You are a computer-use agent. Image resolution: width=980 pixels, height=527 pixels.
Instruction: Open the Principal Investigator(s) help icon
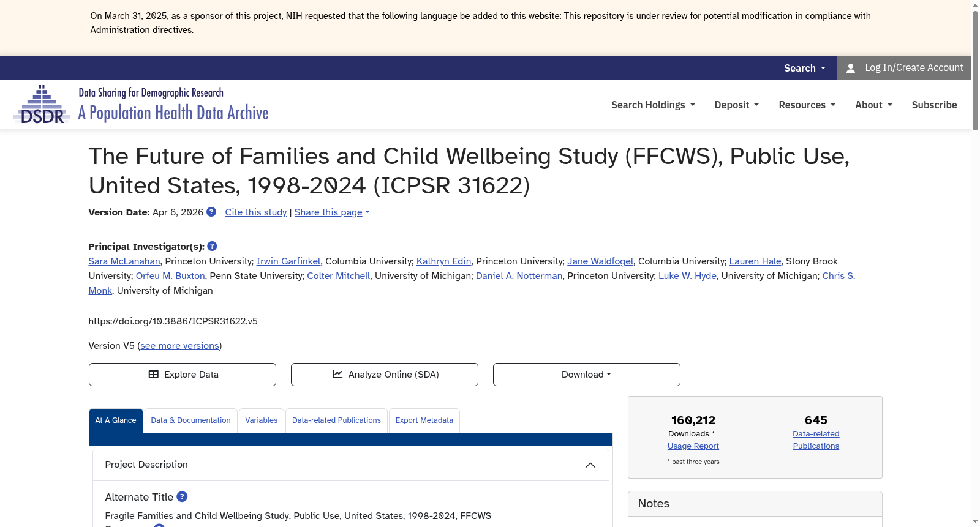click(212, 246)
